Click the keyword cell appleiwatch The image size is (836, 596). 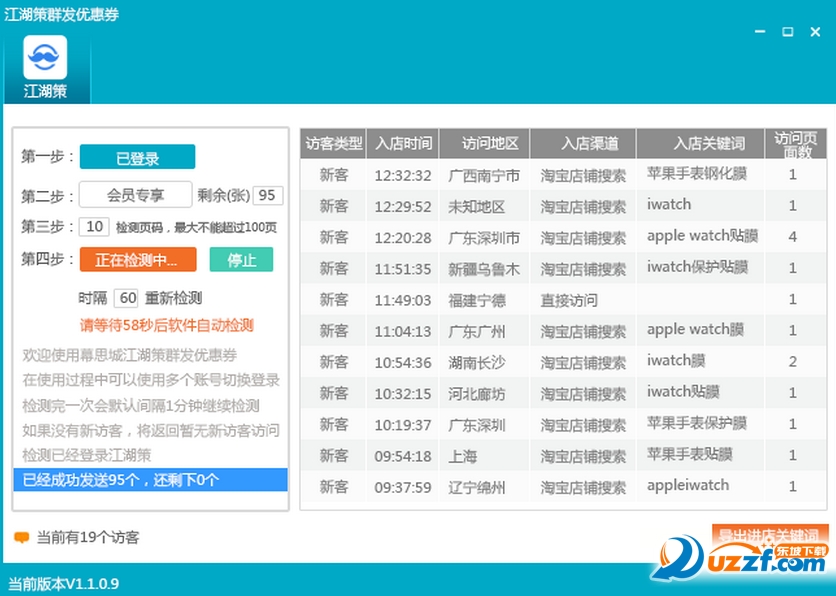click(x=688, y=485)
